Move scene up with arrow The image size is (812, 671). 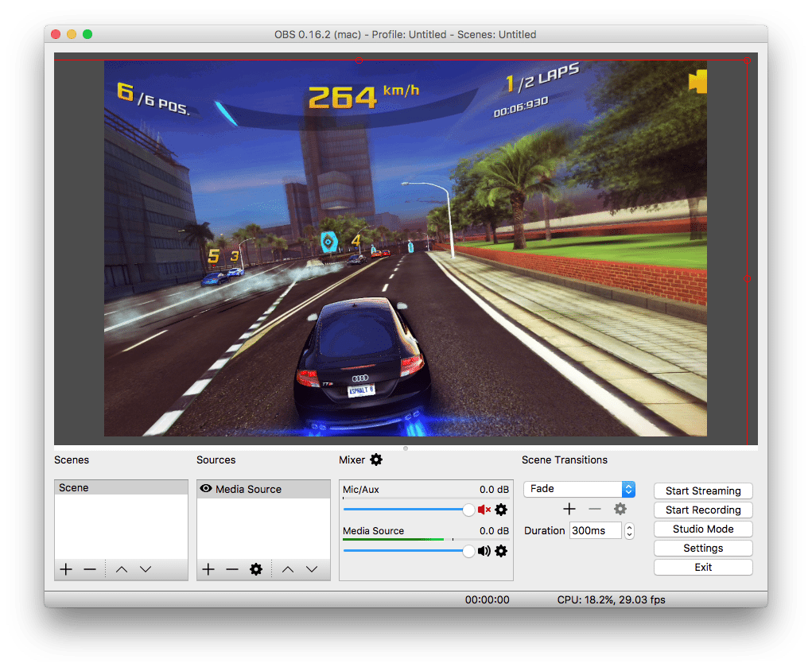point(122,569)
